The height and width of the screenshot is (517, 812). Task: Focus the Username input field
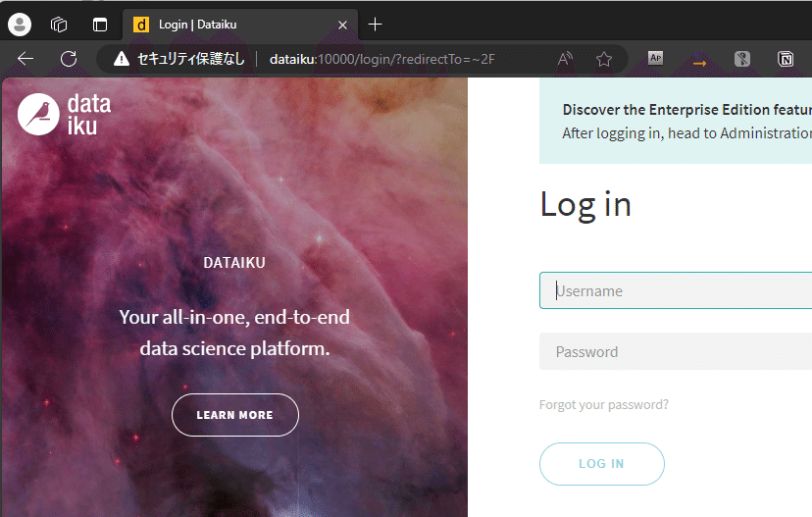point(676,290)
